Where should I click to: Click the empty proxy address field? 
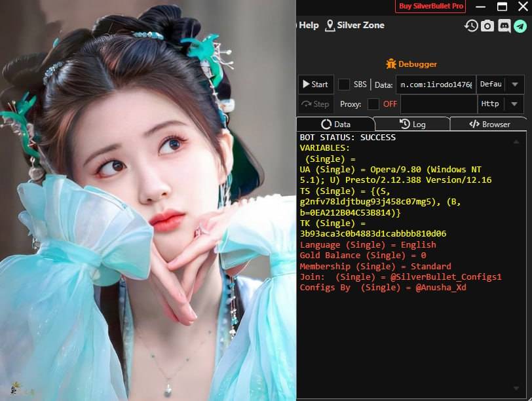click(x=439, y=104)
